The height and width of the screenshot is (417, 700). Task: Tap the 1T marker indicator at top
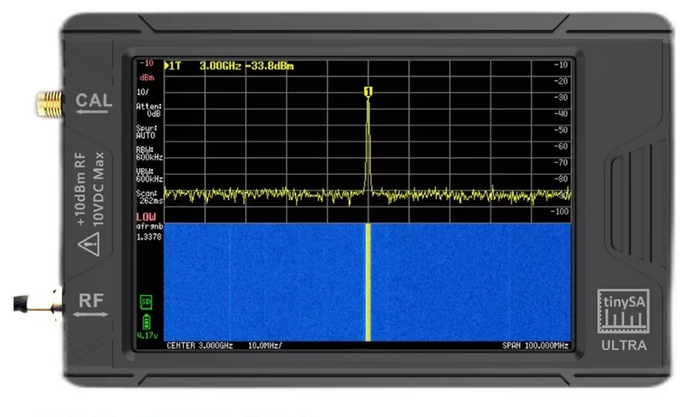click(174, 66)
